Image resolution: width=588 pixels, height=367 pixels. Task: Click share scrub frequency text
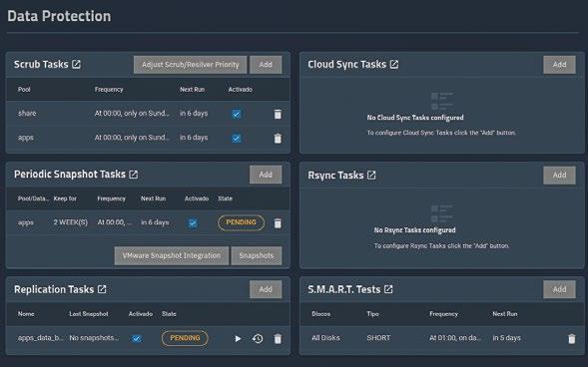point(132,113)
